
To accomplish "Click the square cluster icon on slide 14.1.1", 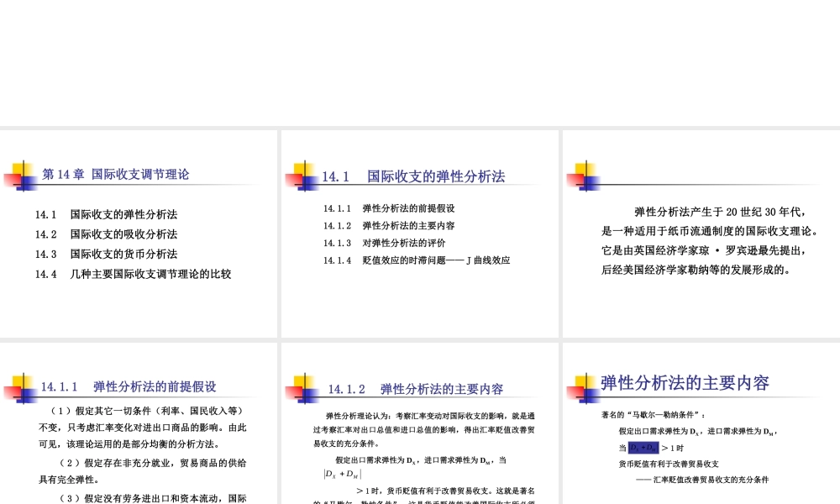I will point(18,388).
